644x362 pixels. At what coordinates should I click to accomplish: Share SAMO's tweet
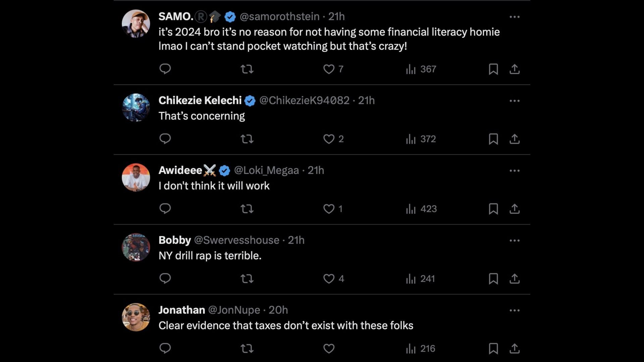click(515, 69)
